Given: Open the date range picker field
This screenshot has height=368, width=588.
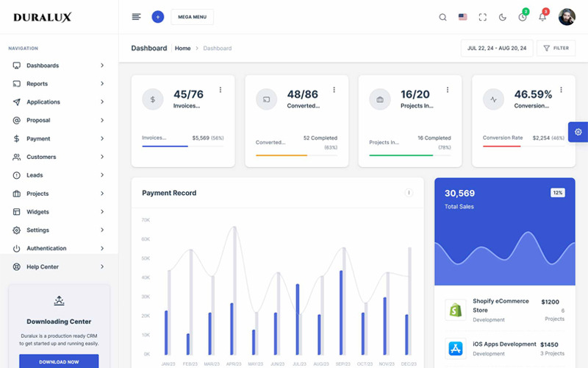Looking at the screenshot, I should [496, 48].
